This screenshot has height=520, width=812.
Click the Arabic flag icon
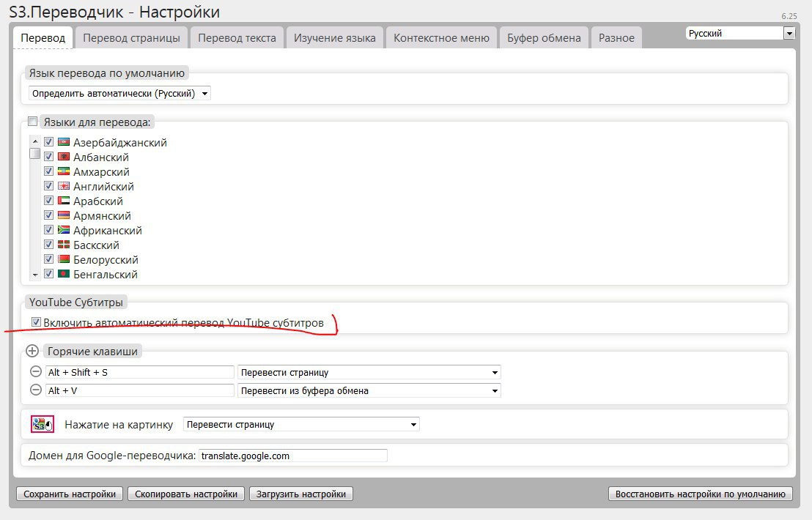coord(64,200)
